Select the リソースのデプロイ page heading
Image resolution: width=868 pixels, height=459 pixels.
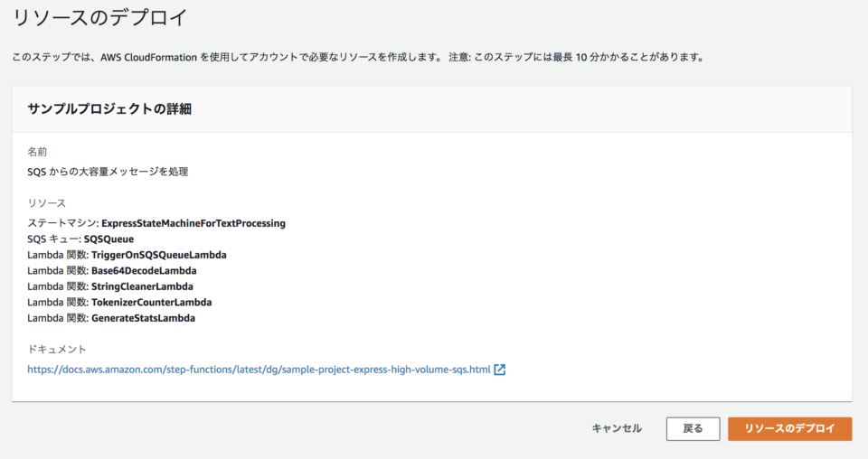pos(100,18)
